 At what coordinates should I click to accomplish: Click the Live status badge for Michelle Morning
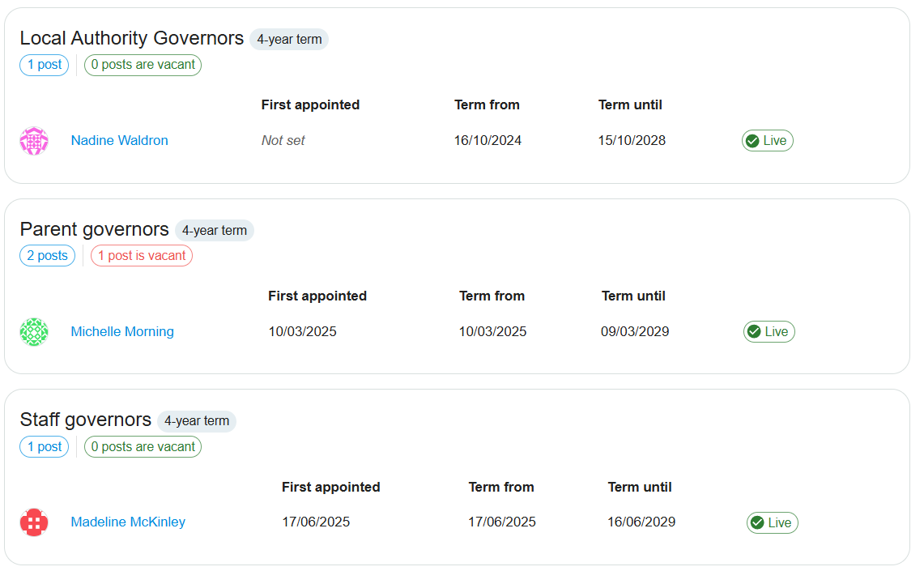(x=769, y=332)
